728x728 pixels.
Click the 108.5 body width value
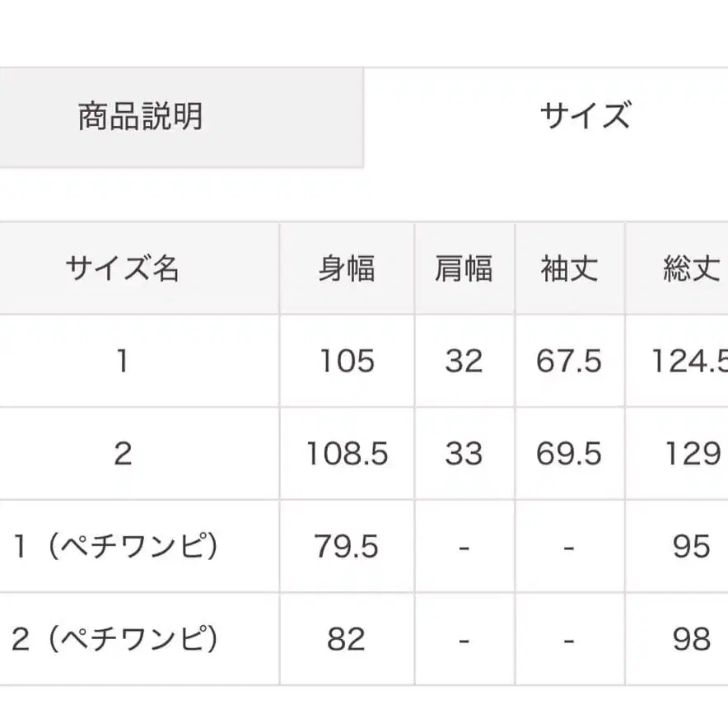point(347,454)
